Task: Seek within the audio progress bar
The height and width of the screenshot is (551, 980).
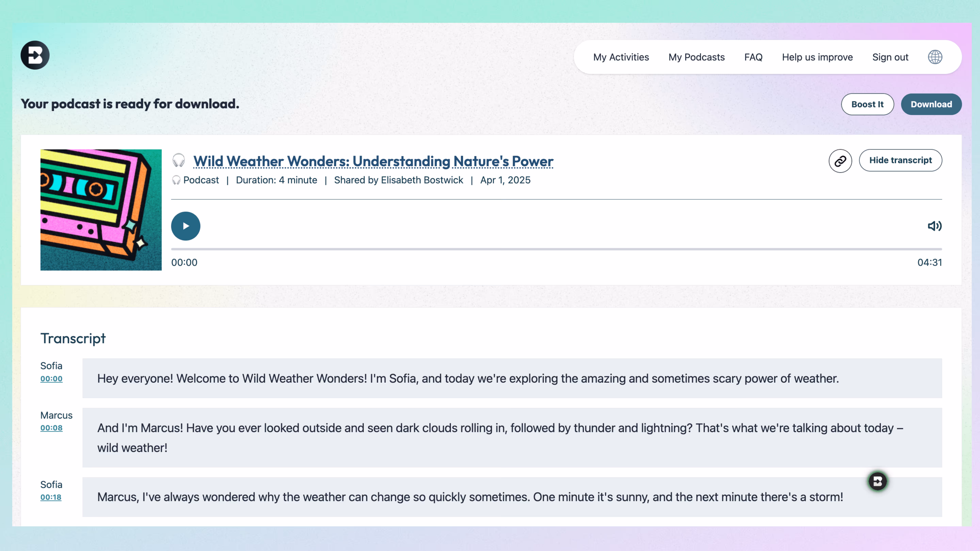Action: [556, 249]
